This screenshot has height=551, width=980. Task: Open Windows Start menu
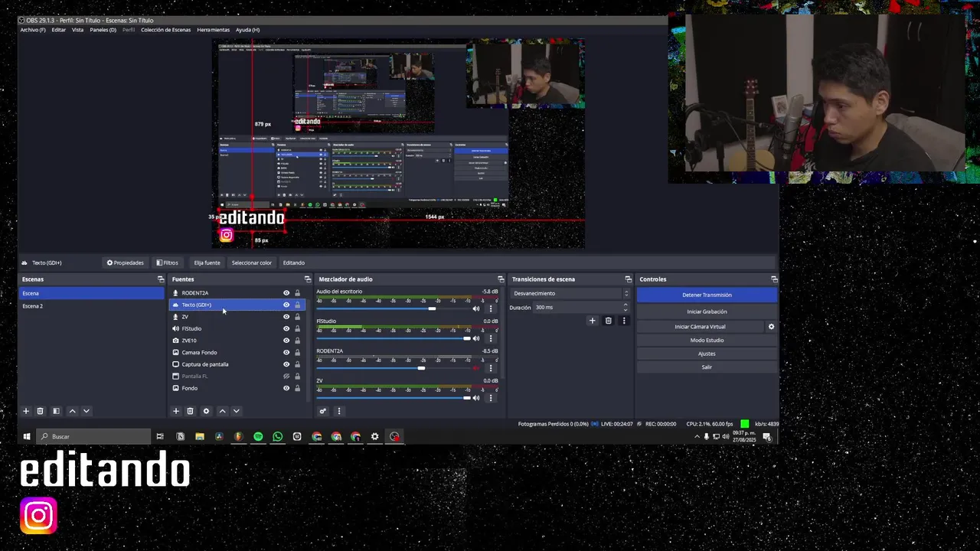coord(26,436)
